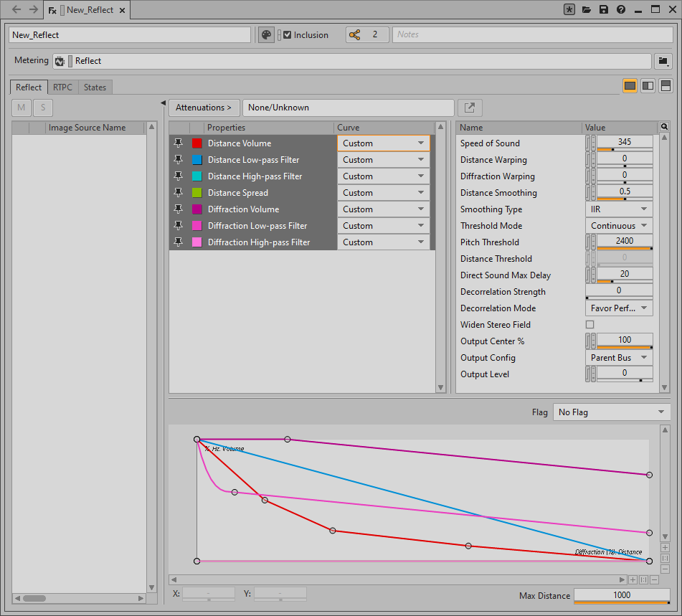The image size is (682, 616).
Task: Open the Metering browse folder icon
Action: 663,61
